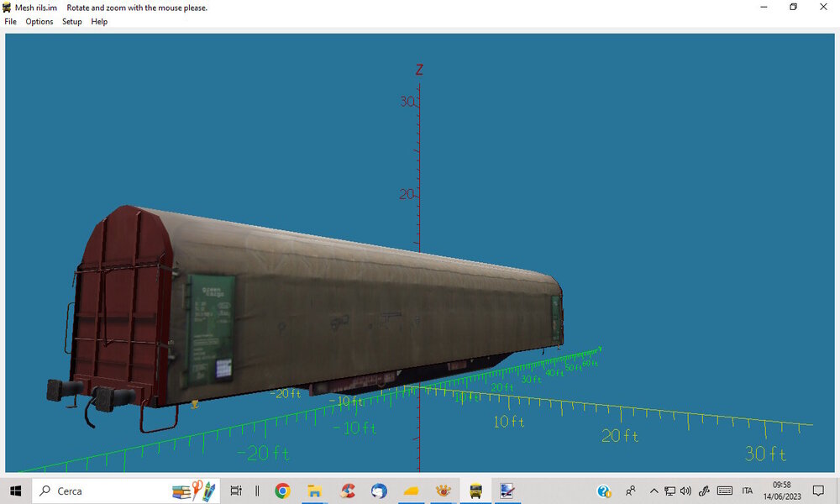
Task: Open the Setup menu
Action: [71, 22]
